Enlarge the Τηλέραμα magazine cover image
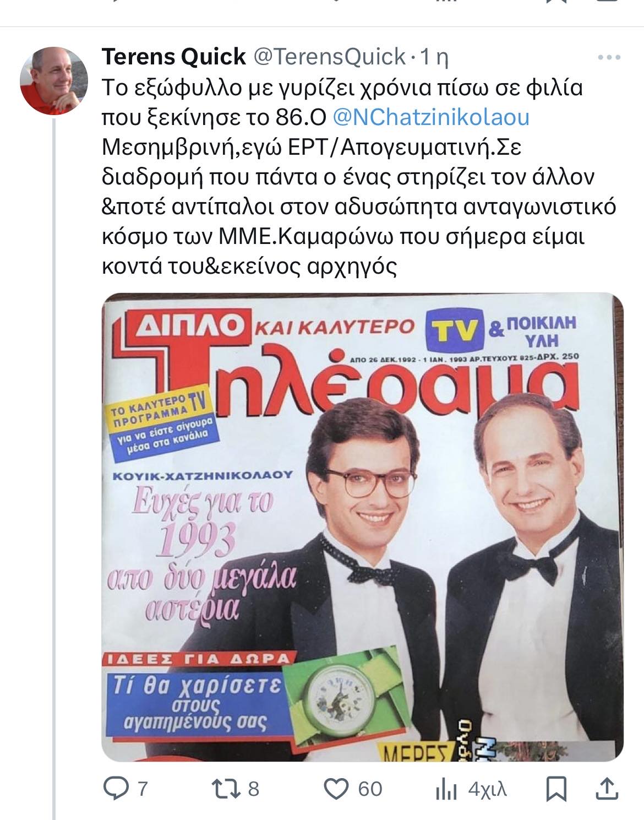 (x=363, y=527)
